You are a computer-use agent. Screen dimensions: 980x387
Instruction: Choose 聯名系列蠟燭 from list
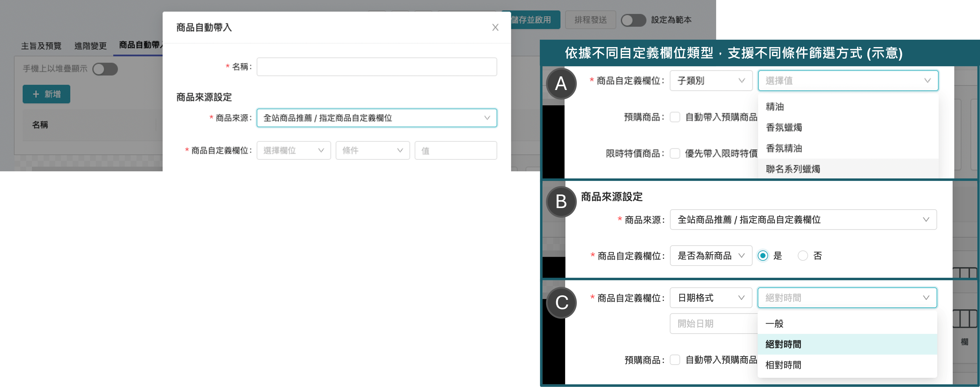pyautogui.click(x=793, y=169)
